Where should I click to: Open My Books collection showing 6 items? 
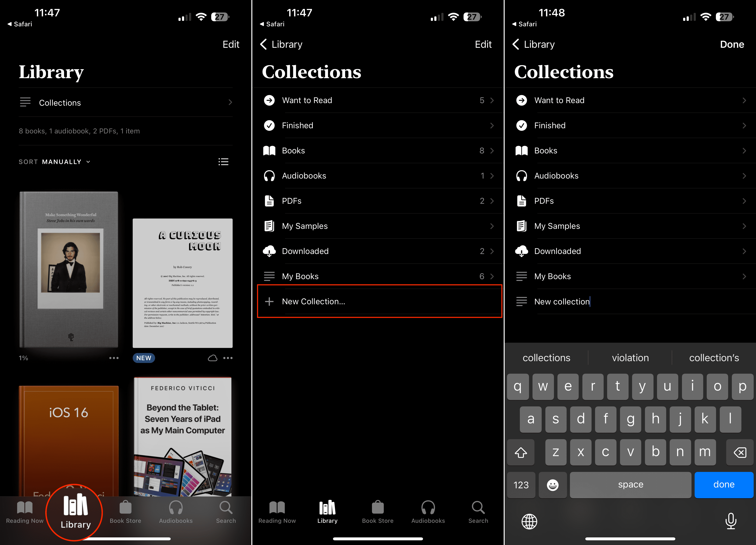[x=378, y=276]
